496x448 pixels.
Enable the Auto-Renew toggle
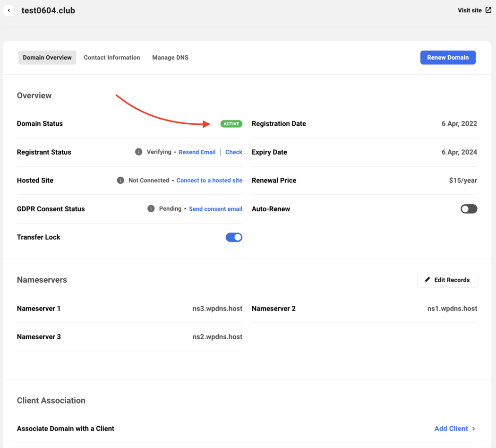[469, 209]
